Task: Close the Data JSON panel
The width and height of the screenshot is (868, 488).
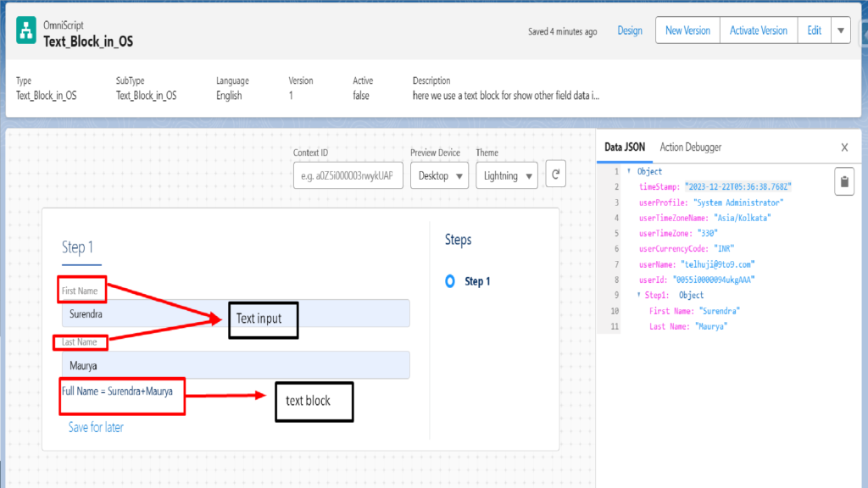Action: [844, 147]
